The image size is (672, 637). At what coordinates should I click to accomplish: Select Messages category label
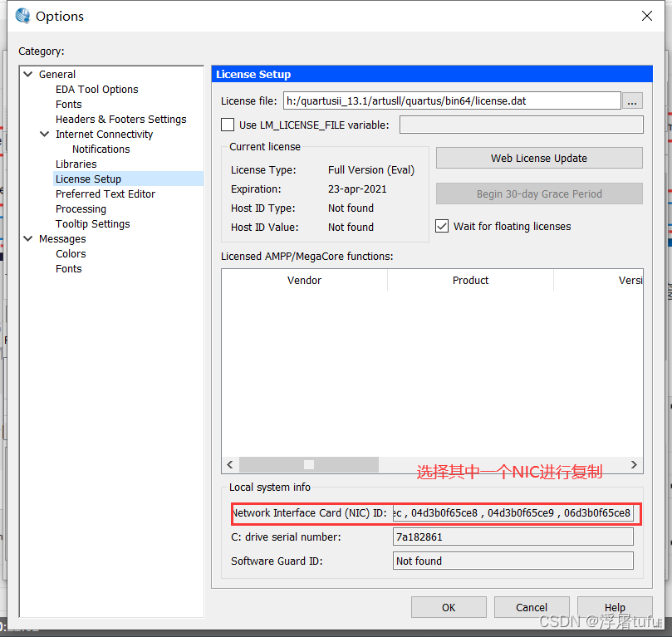[62, 238]
